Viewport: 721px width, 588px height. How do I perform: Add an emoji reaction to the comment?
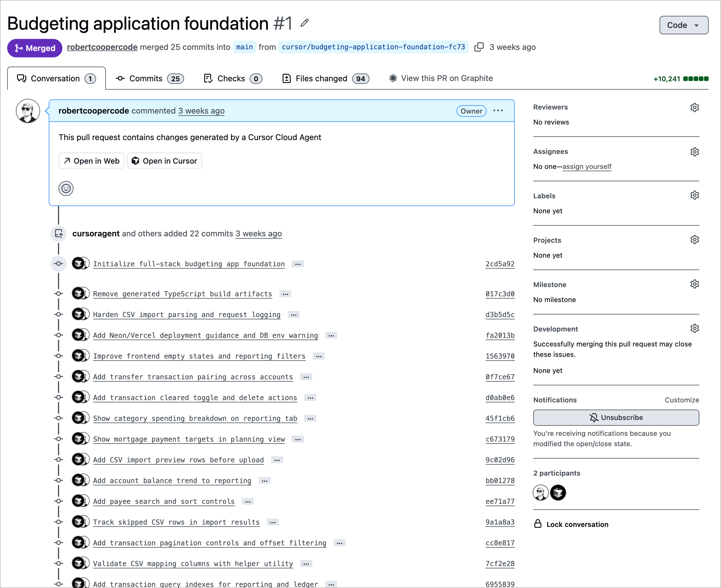pos(66,189)
